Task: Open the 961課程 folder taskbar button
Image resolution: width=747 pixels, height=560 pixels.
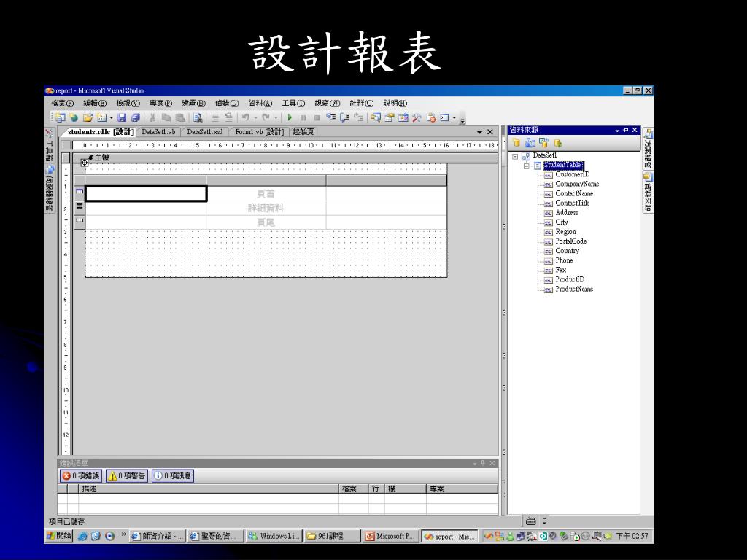Action: pyautogui.click(x=332, y=536)
